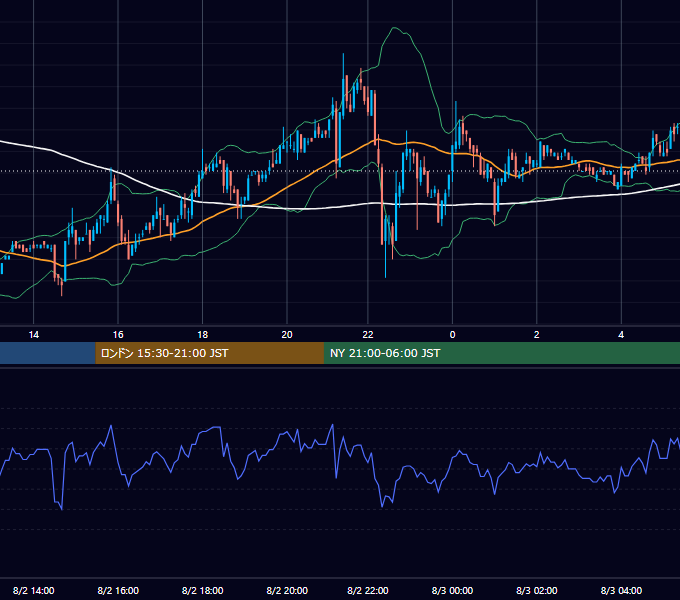Click the 18 hour axis label
This screenshot has height=600, width=680.
coord(203,335)
